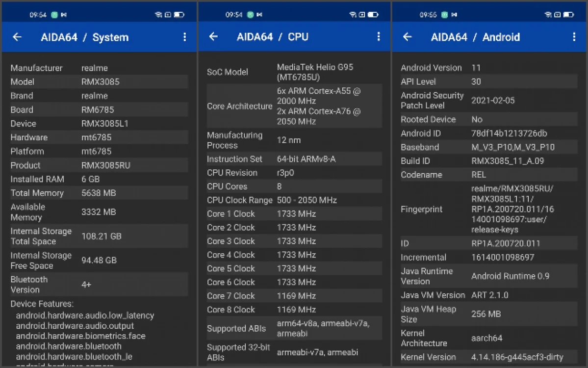Select Security Patch Level 2021-02-05
This screenshot has height=368, width=588.
tap(493, 101)
